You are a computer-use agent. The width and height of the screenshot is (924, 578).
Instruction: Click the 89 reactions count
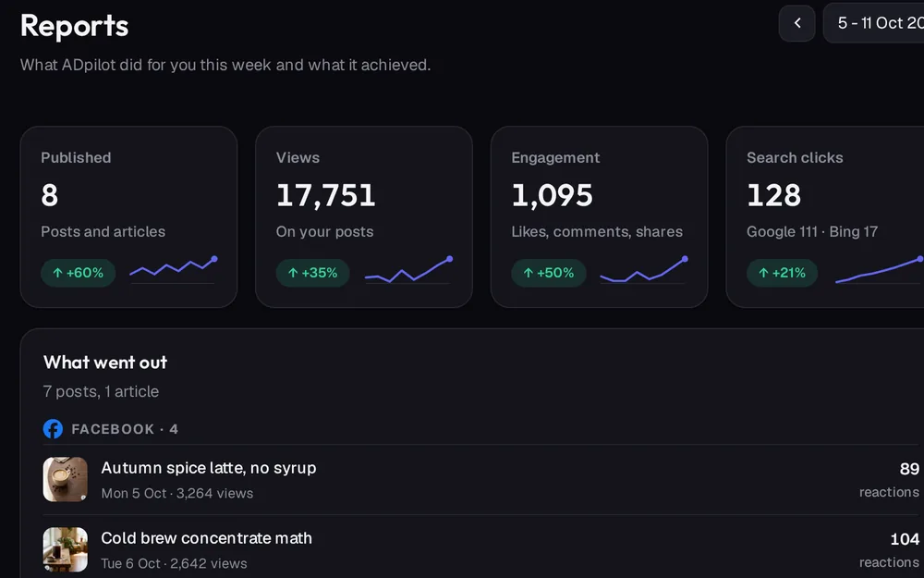click(x=889, y=479)
